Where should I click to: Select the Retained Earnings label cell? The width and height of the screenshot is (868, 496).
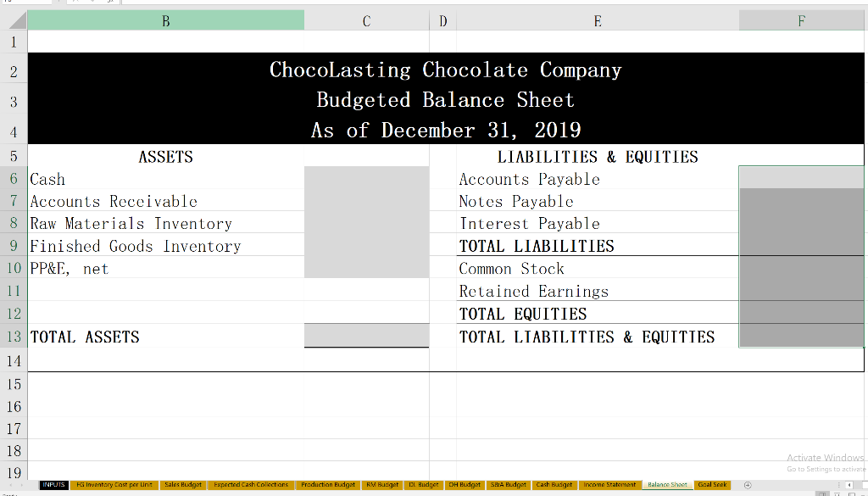[x=598, y=291]
